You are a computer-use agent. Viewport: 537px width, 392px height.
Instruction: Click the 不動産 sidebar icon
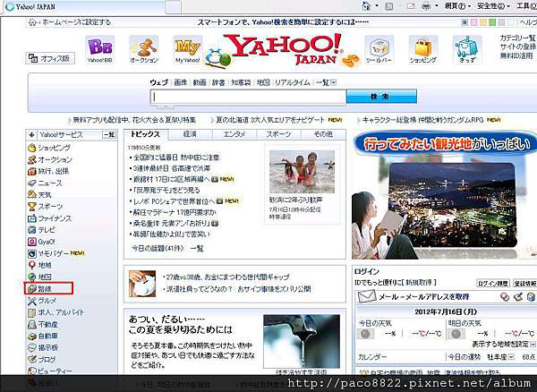pyautogui.click(x=32, y=324)
